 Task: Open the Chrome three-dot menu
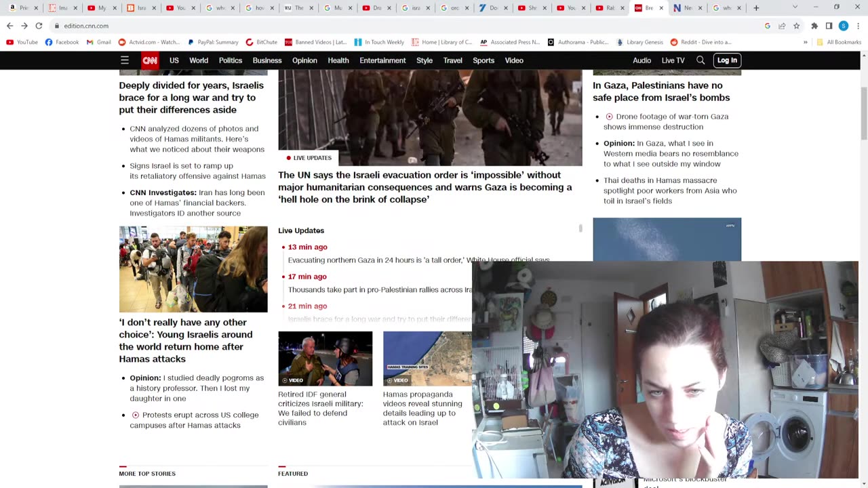(x=857, y=26)
